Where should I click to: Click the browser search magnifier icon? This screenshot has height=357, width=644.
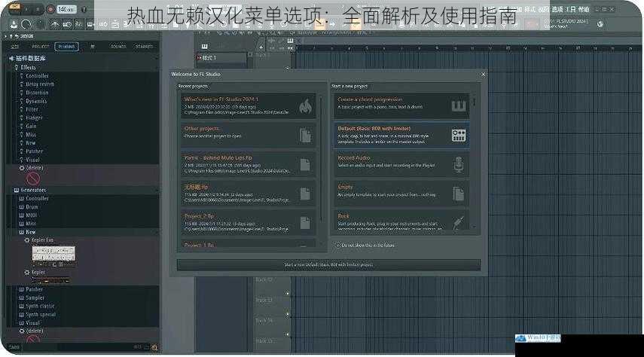point(155,347)
